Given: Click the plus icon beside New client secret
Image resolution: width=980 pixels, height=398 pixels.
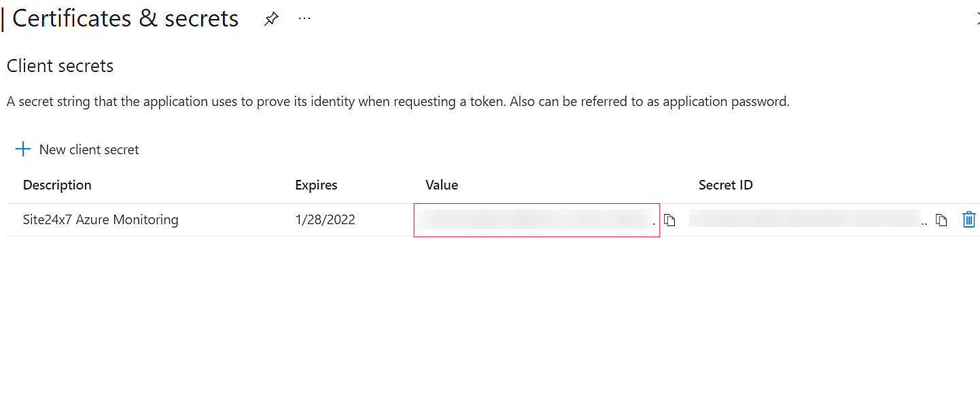Looking at the screenshot, I should pos(23,149).
